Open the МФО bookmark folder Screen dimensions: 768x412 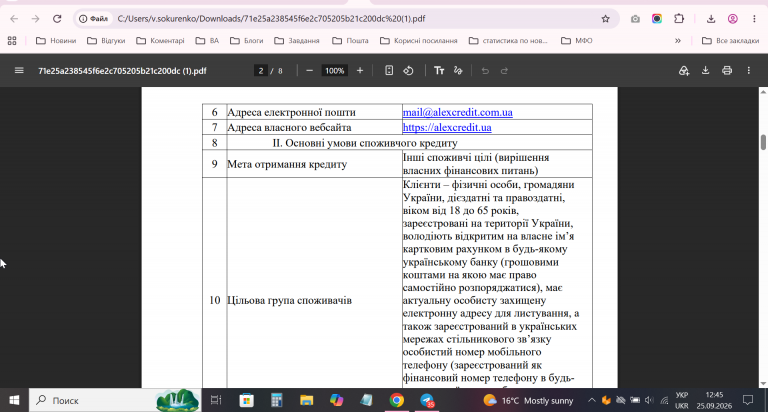tap(577, 41)
